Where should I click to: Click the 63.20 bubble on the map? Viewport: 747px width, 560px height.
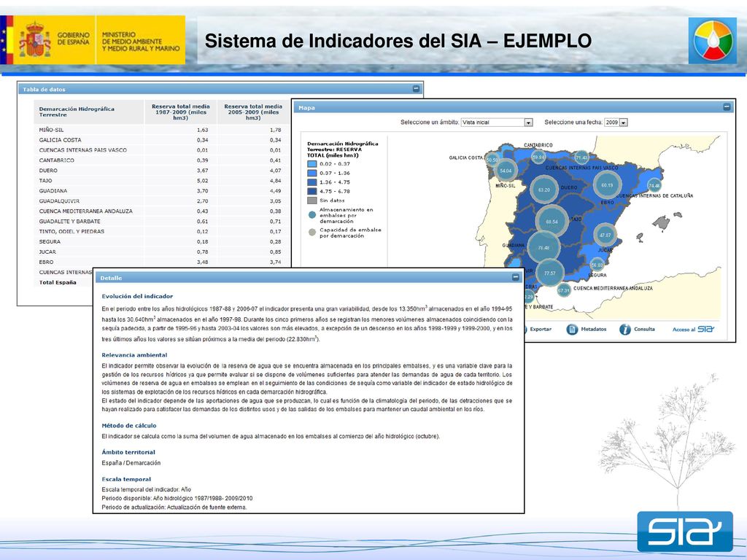click(544, 190)
